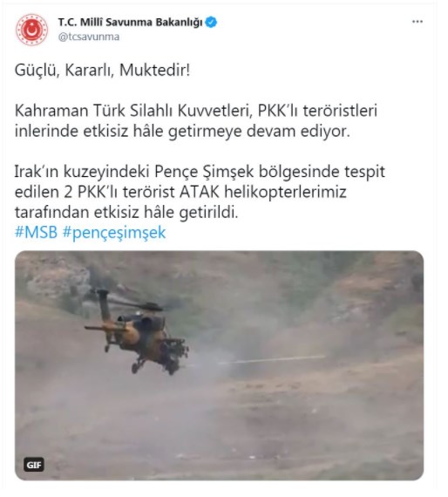448x497 pixels.
Task: Play the helicopter GIF media
Action: 219,365
